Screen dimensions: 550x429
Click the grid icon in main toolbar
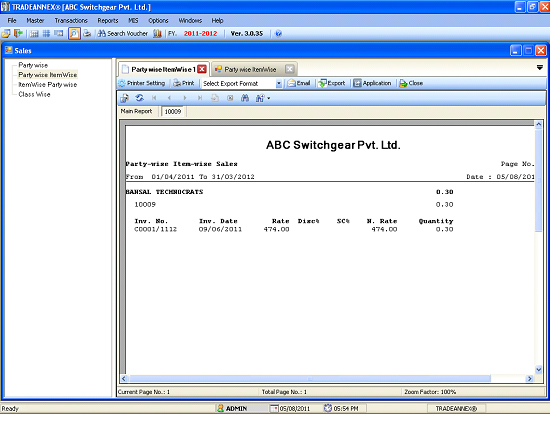[46, 33]
